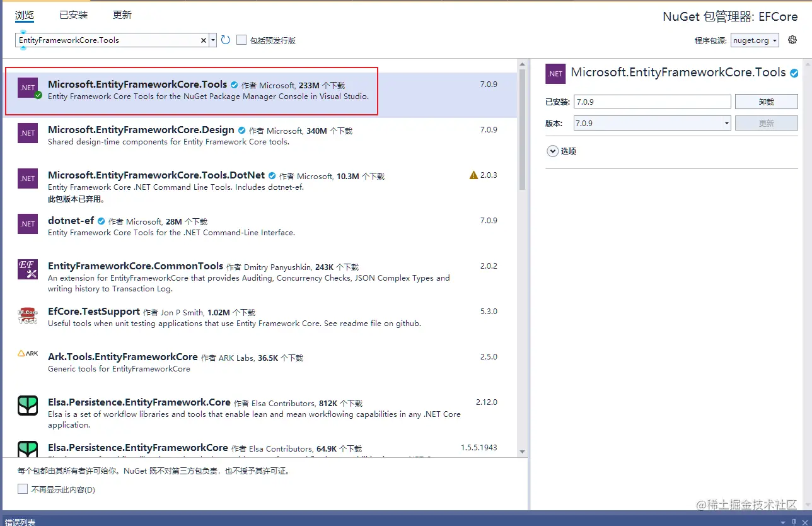Image resolution: width=812 pixels, height=526 pixels.
Task: Click the 卸载 uninstall button
Action: [766, 102]
